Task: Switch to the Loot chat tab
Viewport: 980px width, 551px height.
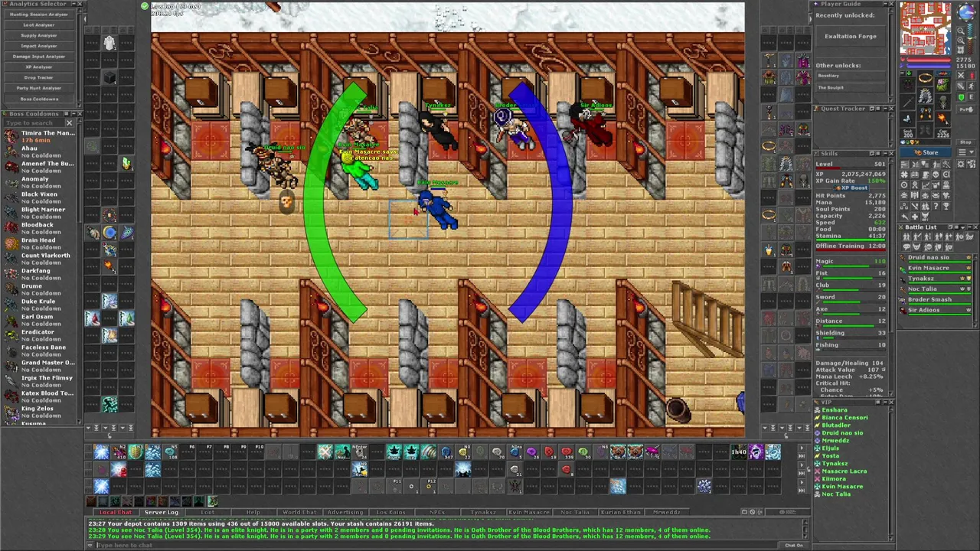Action: (207, 512)
